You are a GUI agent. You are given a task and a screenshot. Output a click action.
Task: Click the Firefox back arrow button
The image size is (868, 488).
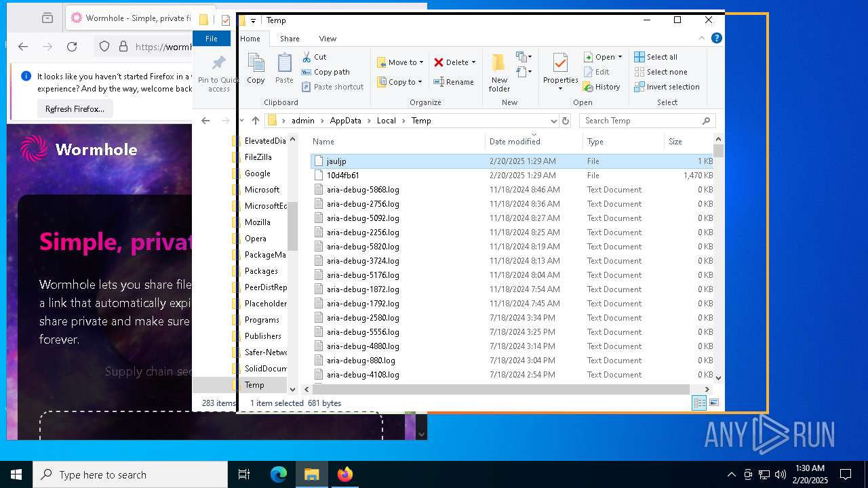(x=23, y=47)
